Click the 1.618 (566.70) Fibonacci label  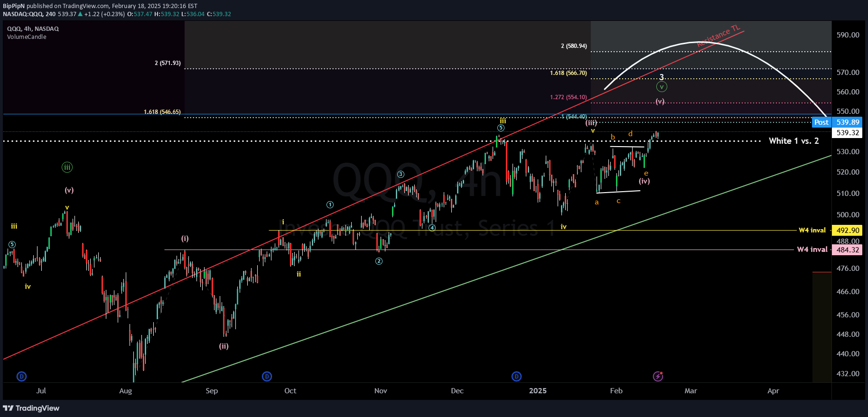[569, 73]
